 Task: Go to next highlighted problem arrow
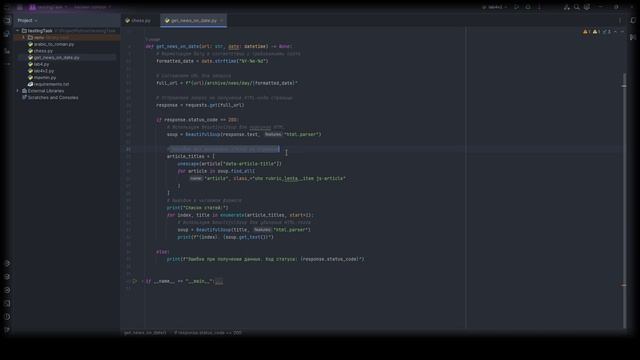pos(622,31)
